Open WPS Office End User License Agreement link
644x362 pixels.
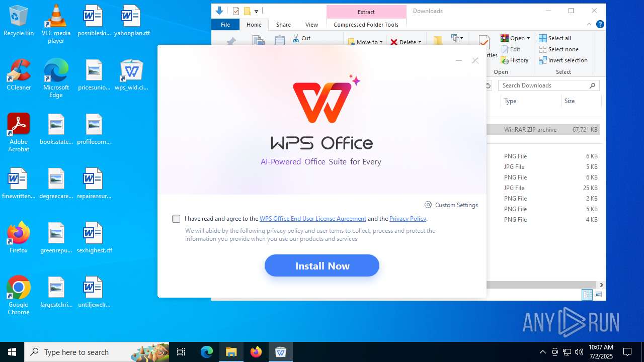(313, 219)
